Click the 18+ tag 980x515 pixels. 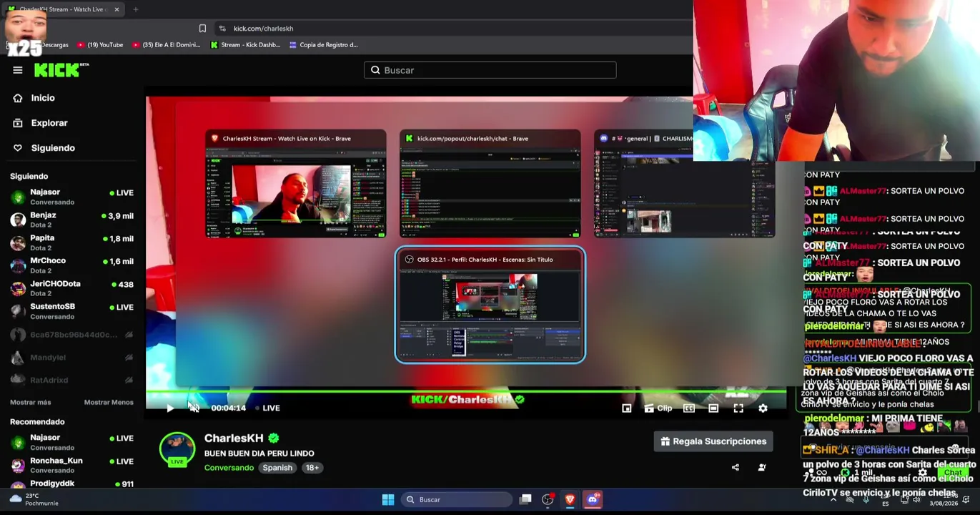point(312,468)
